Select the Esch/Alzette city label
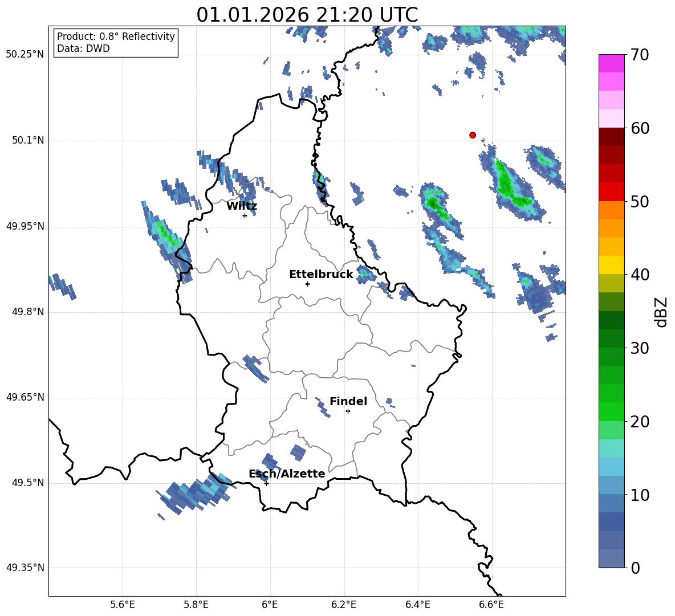Image resolution: width=675 pixels, height=616 pixels. 287,474
